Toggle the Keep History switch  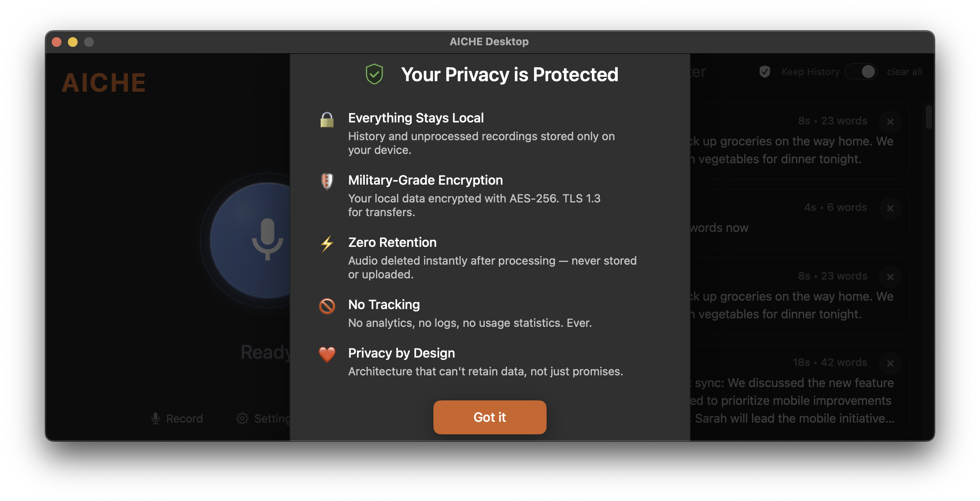[x=862, y=72]
